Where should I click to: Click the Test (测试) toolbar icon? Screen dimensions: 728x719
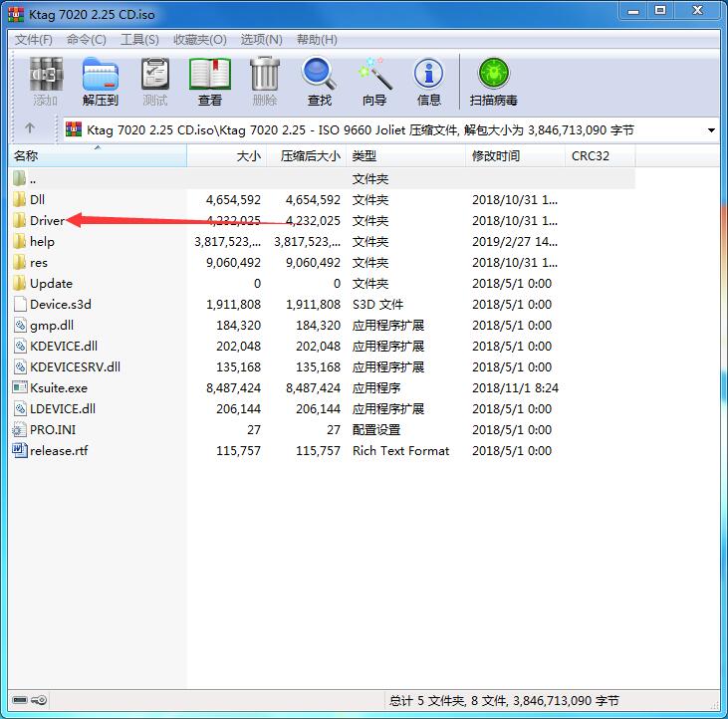pyautogui.click(x=155, y=74)
